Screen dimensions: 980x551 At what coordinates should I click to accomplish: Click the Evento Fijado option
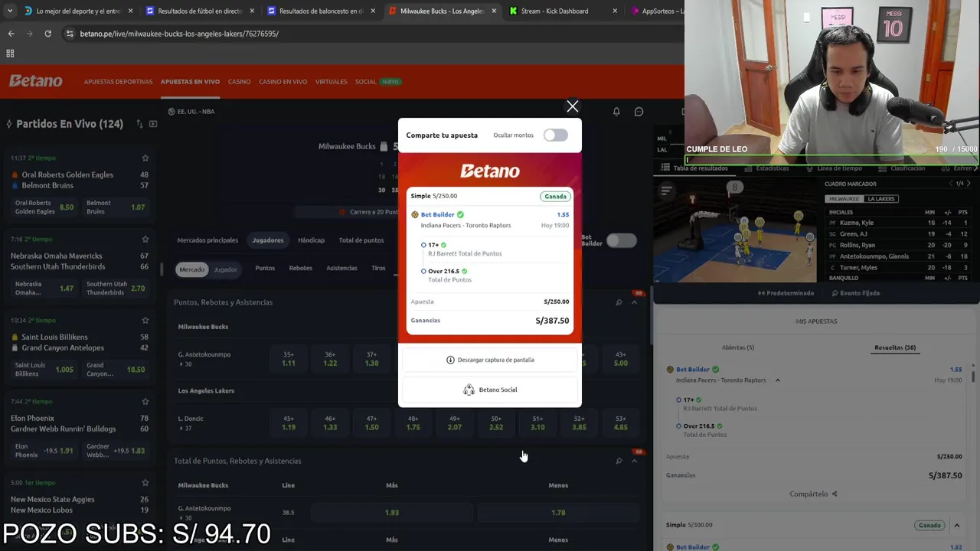coord(854,293)
